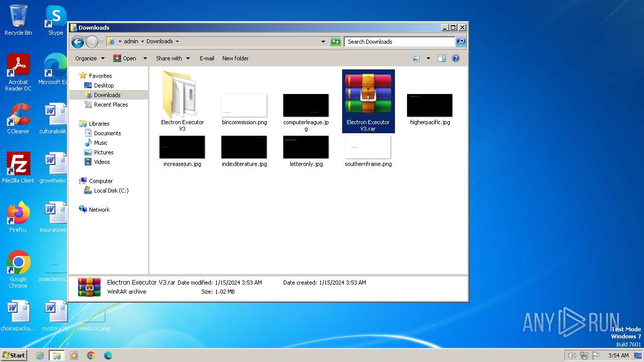Expand the arrow after admin in the address bar
The height and width of the screenshot is (362, 644).
click(x=142, y=42)
